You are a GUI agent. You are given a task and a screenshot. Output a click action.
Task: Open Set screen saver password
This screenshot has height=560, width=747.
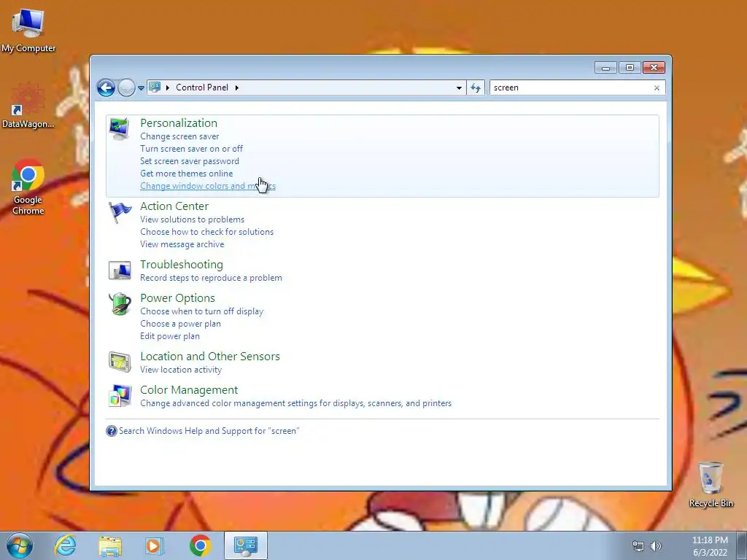click(190, 161)
